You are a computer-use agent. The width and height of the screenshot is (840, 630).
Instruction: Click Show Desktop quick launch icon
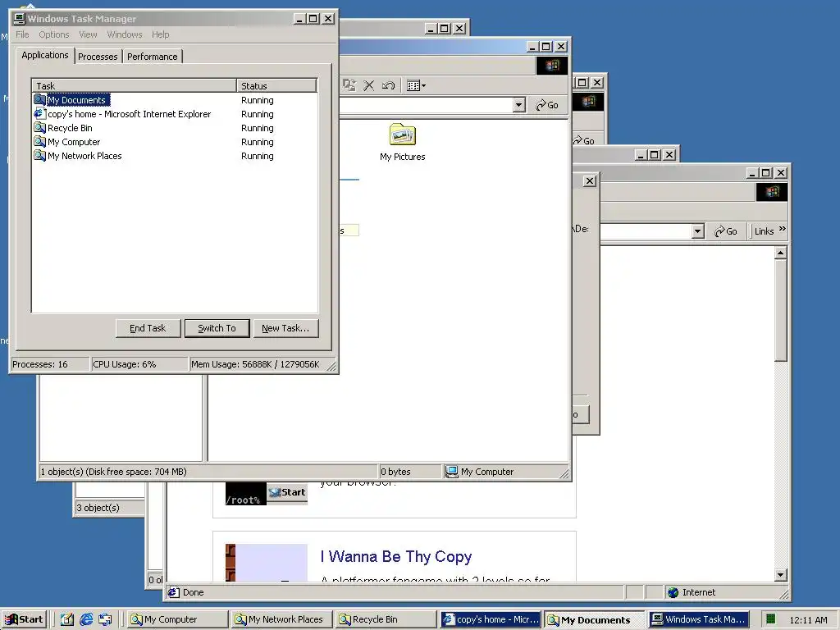67,619
